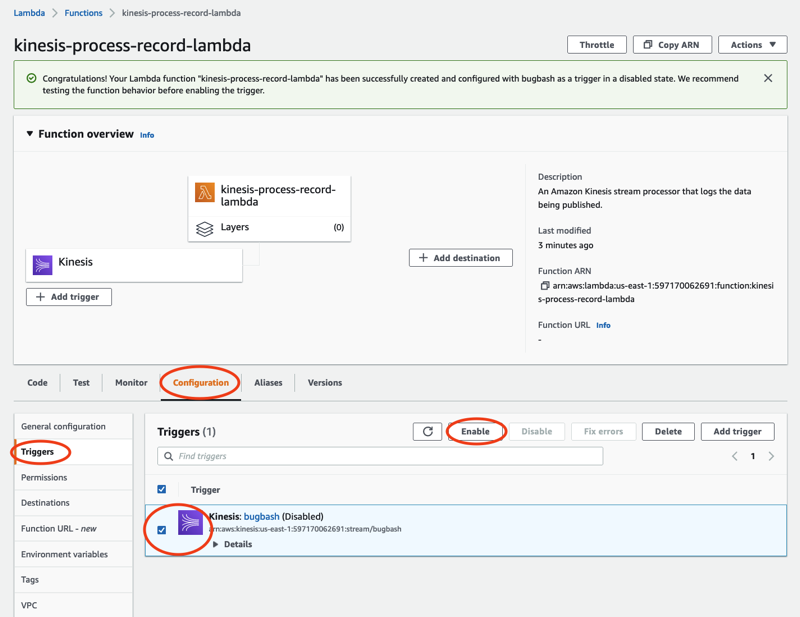The height and width of the screenshot is (617, 800).
Task: Open the Layers icon under the function name
Action: [x=206, y=227]
